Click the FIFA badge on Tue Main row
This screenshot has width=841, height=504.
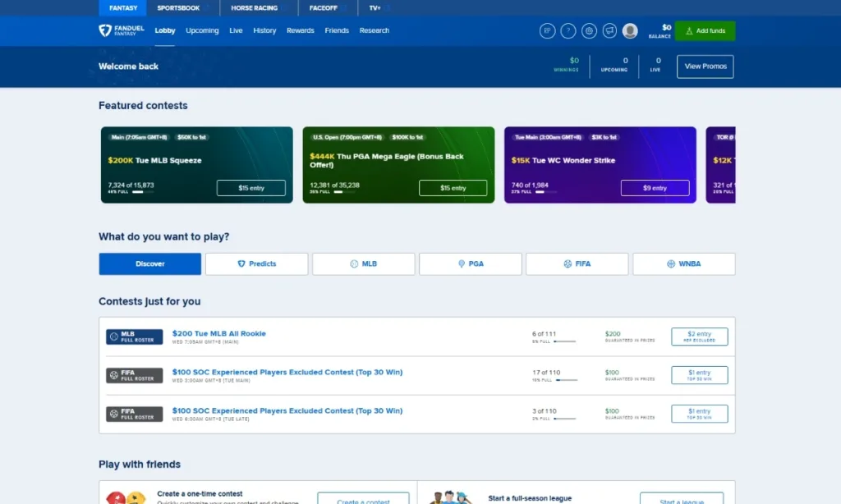[134, 375]
